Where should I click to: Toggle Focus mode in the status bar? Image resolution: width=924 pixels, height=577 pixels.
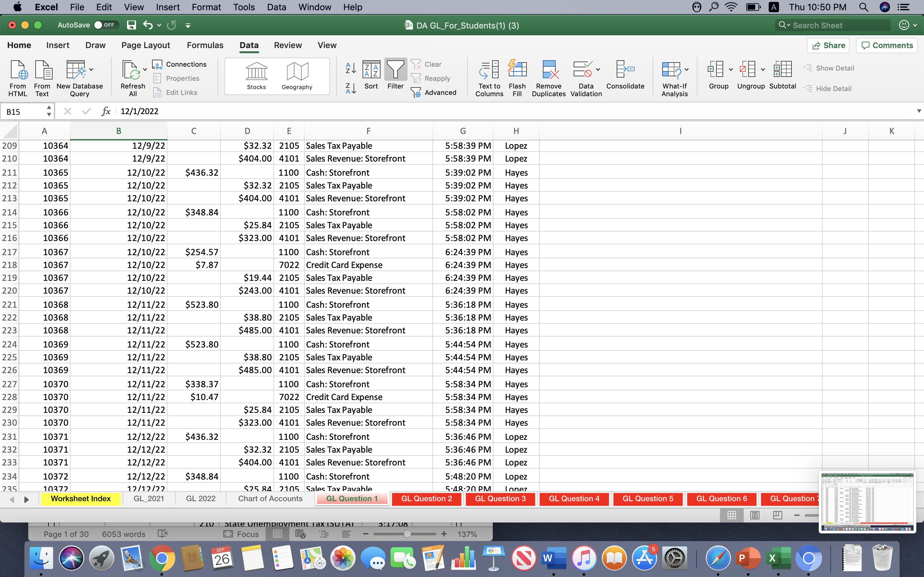click(x=242, y=534)
